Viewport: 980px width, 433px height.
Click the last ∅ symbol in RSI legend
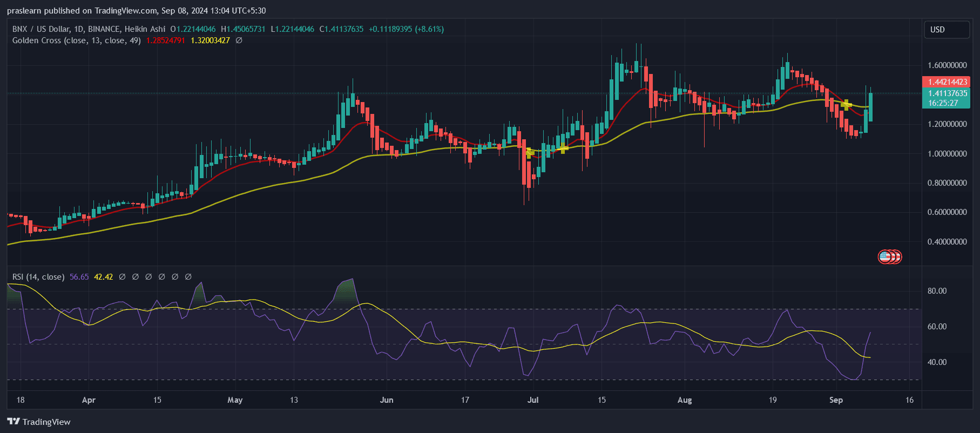[x=188, y=277]
